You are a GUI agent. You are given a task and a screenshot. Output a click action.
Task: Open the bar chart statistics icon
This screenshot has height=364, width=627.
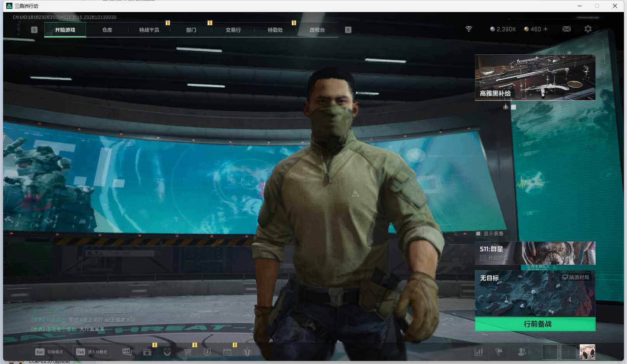click(x=479, y=352)
